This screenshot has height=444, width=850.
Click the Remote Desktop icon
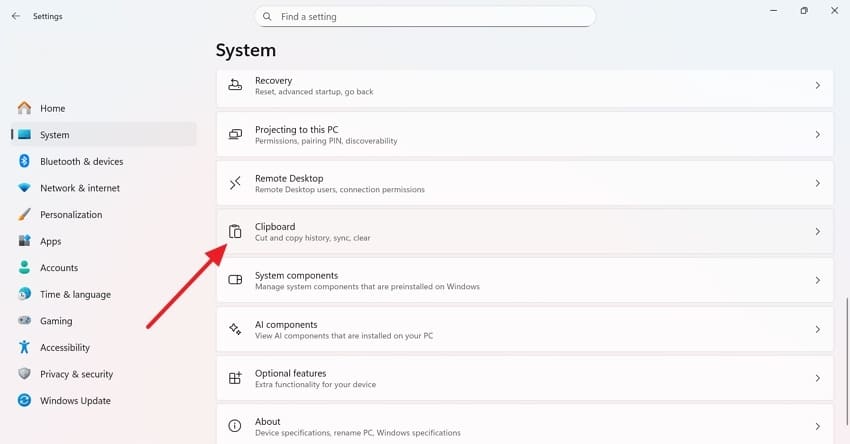click(x=235, y=183)
